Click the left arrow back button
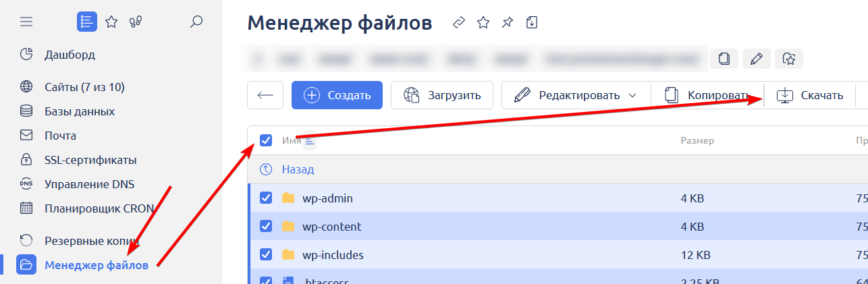Viewport: 868px width, 284px height. click(x=265, y=95)
